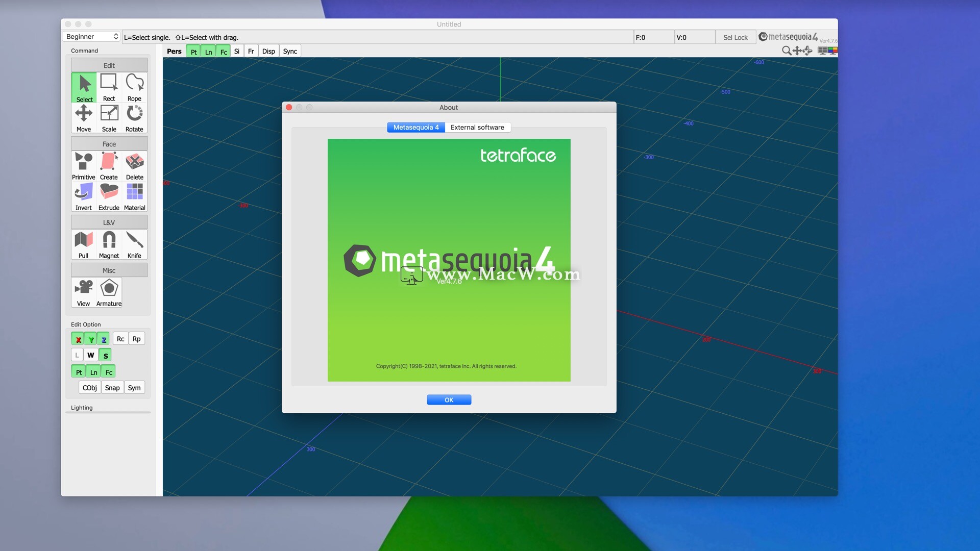The width and height of the screenshot is (980, 551).
Task: Click the Si viewport button
Action: click(237, 51)
